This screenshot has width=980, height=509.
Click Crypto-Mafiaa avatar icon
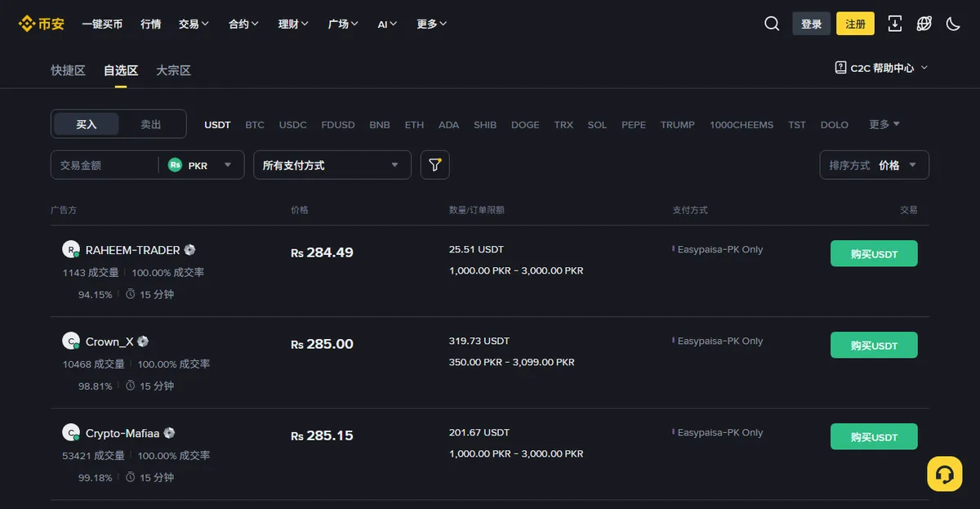tap(71, 432)
